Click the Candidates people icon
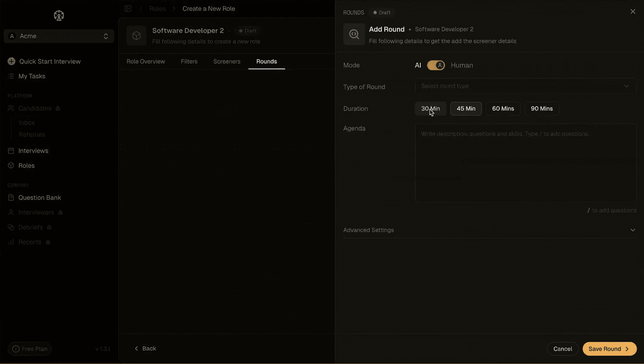 pos(11,108)
